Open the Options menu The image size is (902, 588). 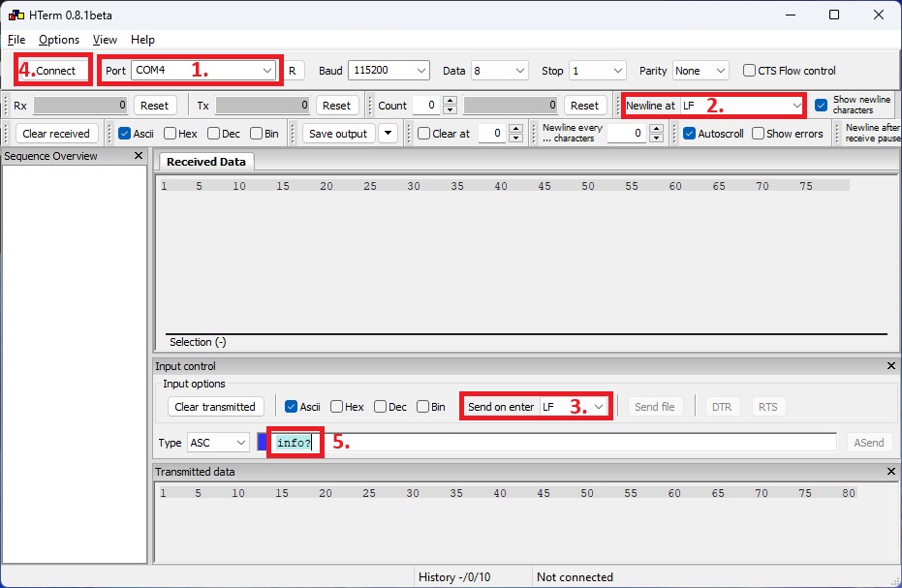[59, 40]
